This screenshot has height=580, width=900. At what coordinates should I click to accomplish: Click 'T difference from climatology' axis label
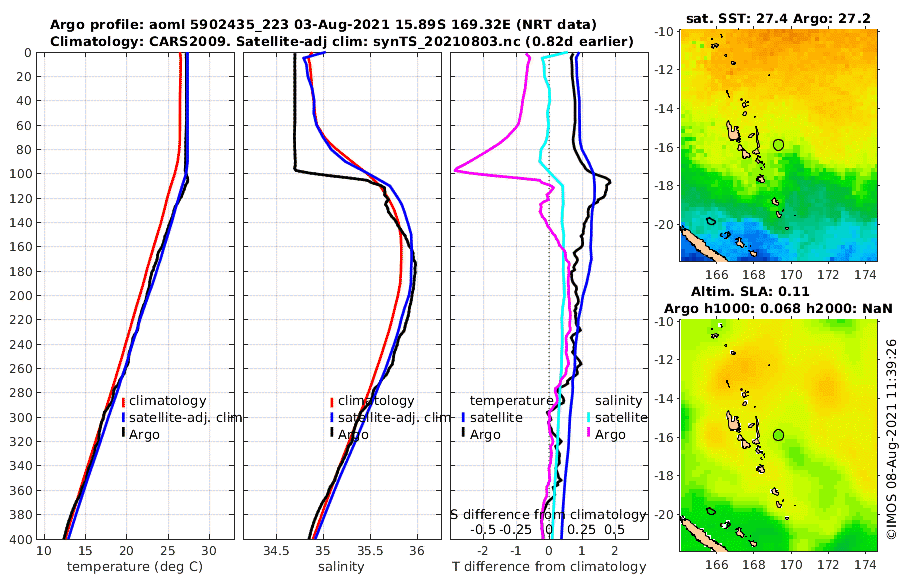click(549, 566)
